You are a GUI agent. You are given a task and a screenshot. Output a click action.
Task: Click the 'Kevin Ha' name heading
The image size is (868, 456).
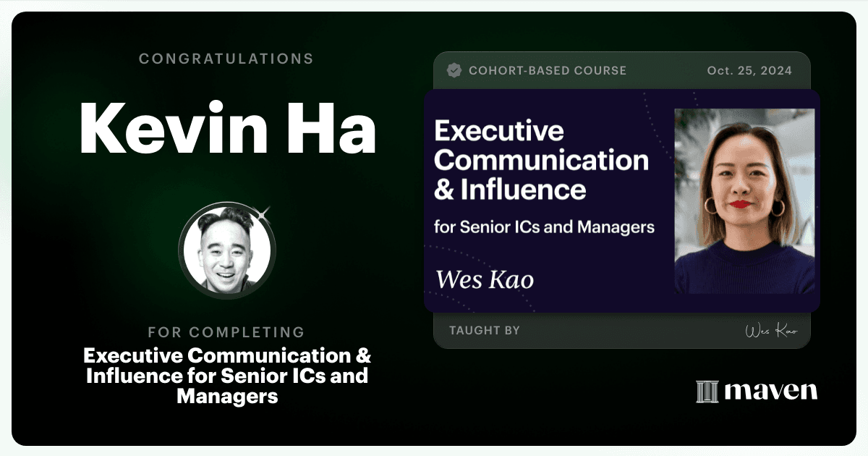tap(227, 128)
